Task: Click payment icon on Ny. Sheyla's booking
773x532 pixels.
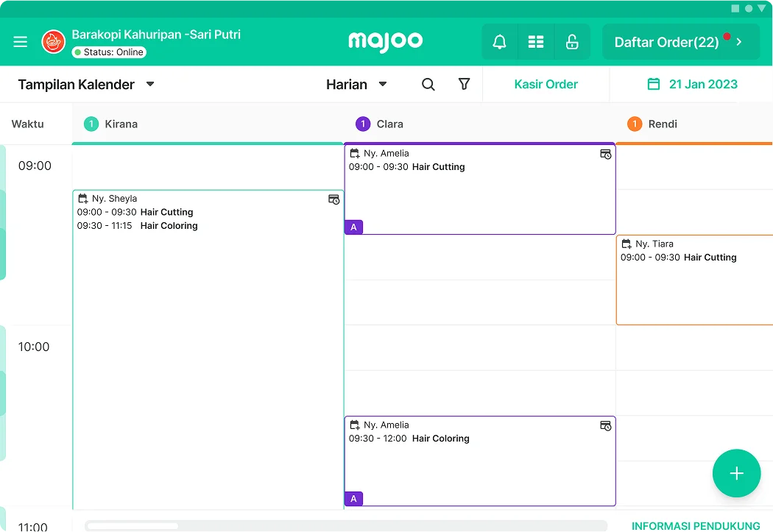Action: tap(333, 199)
